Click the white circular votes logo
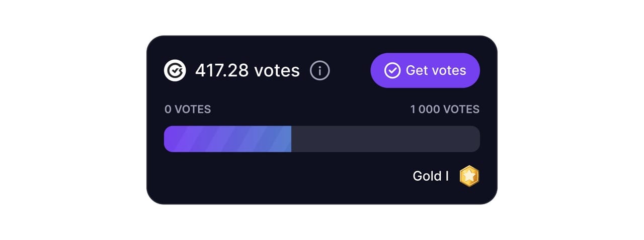Screen dimensions: 644x240 pyautogui.click(x=175, y=71)
